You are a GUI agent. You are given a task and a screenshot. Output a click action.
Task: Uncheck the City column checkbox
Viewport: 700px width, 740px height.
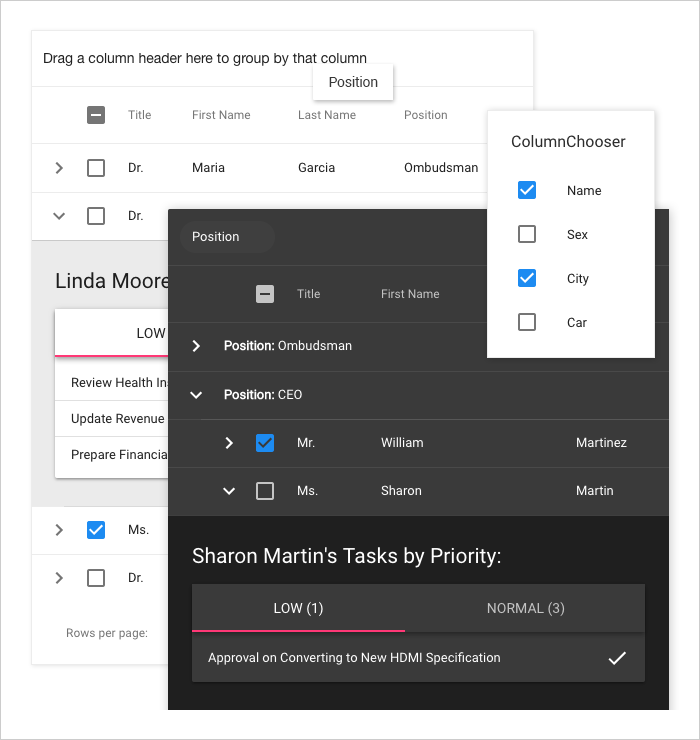point(527,278)
